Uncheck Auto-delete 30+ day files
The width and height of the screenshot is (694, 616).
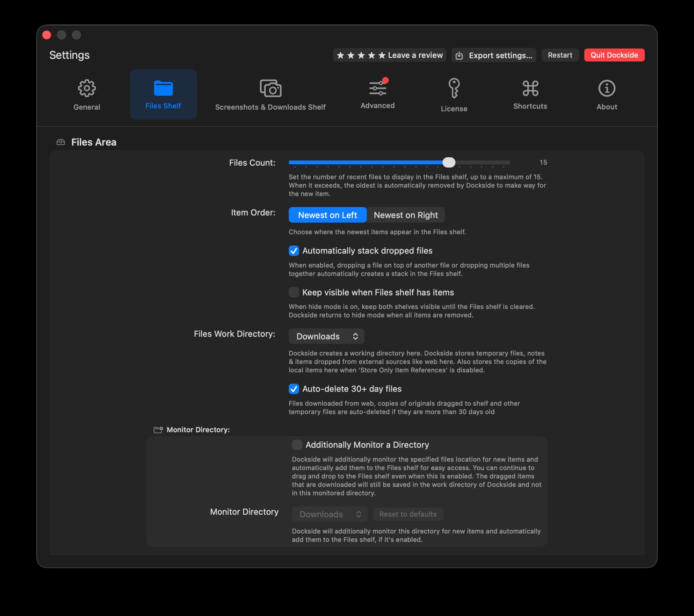(x=294, y=389)
